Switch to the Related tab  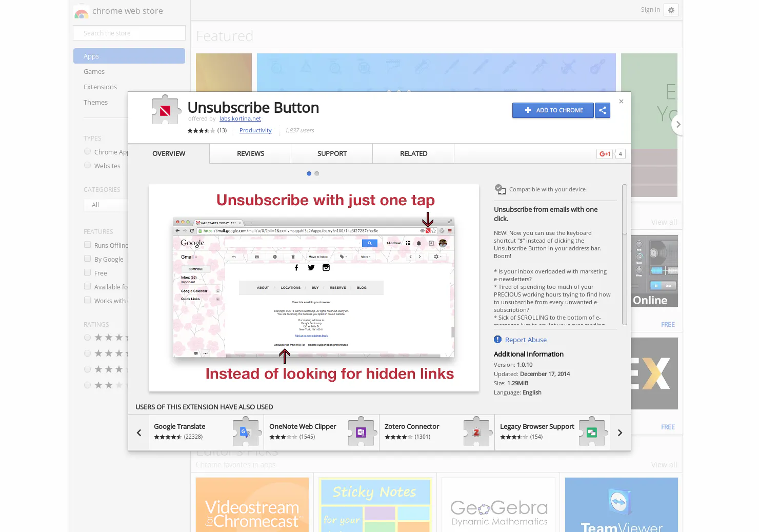(413, 153)
